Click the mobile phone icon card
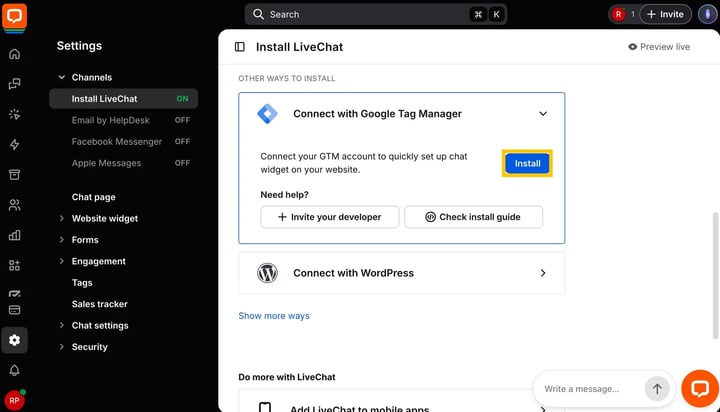Image resolution: width=720 pixels, height=412 pixels. tap(265, 407)
